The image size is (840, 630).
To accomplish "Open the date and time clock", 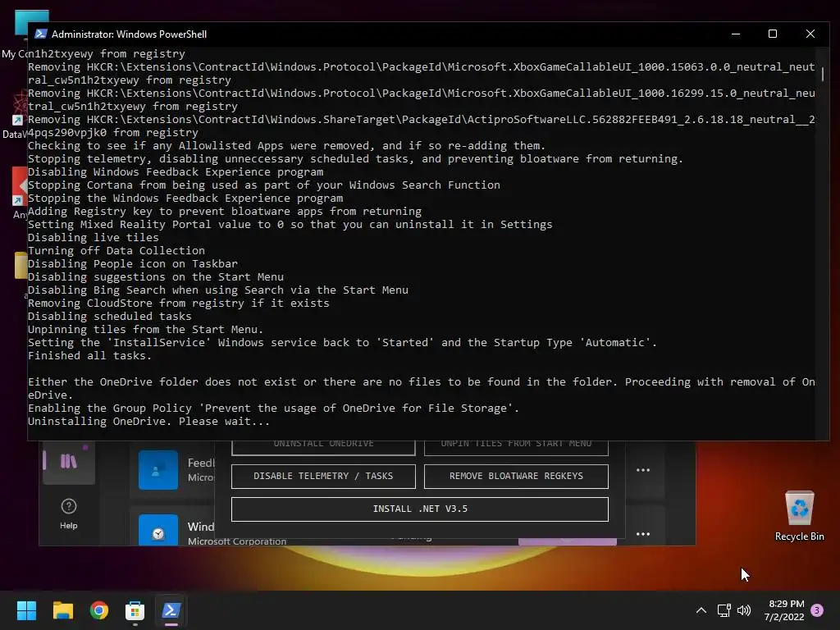I will click(785, 610).
